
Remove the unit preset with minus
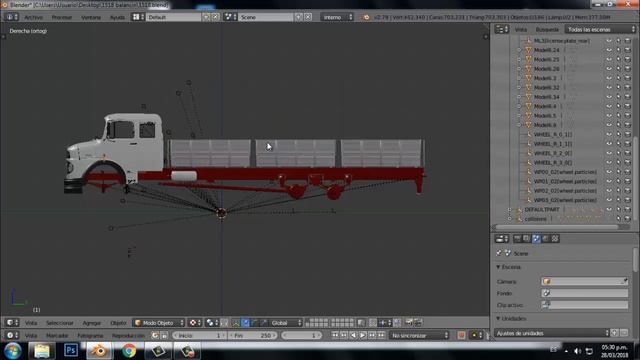(x=624, y=333)
